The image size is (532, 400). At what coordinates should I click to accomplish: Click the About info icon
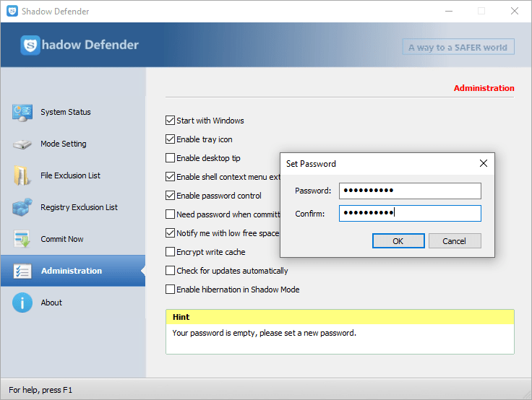pos(22,303)
